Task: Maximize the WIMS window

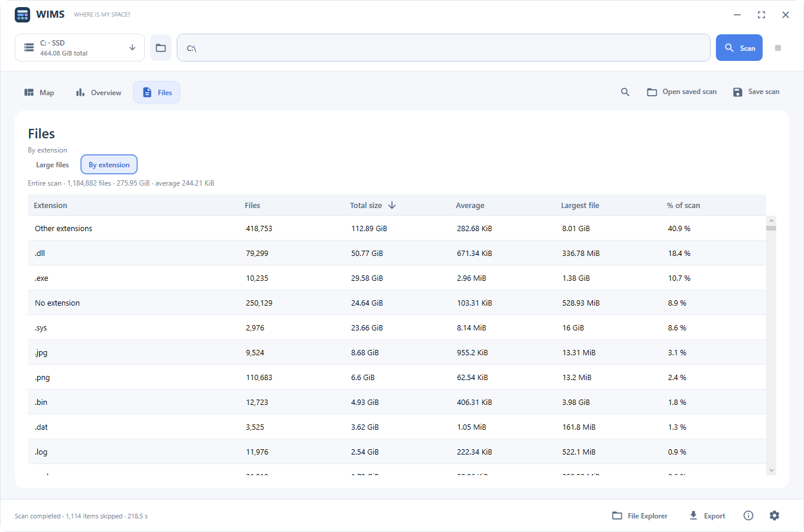Action: point(761,15)
